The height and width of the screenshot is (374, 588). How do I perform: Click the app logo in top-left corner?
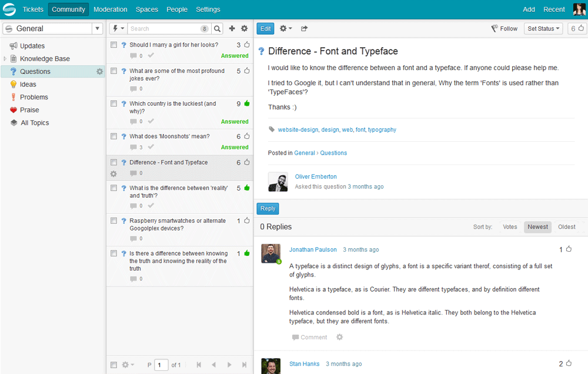tap(9, 9)
